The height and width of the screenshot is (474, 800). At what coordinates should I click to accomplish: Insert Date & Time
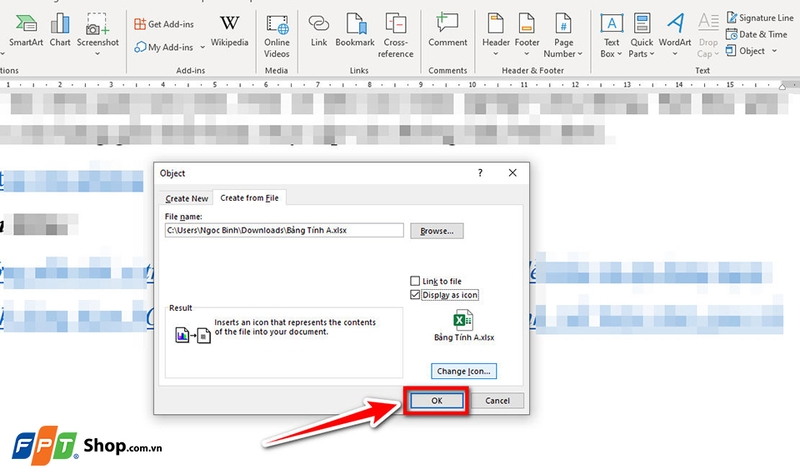757,34
